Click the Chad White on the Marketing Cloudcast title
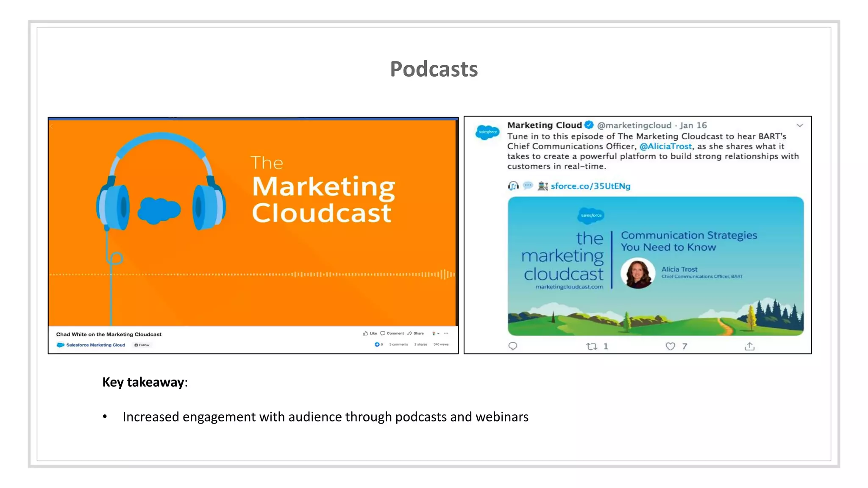Viewport: 868px width, 488px height. 109,334
